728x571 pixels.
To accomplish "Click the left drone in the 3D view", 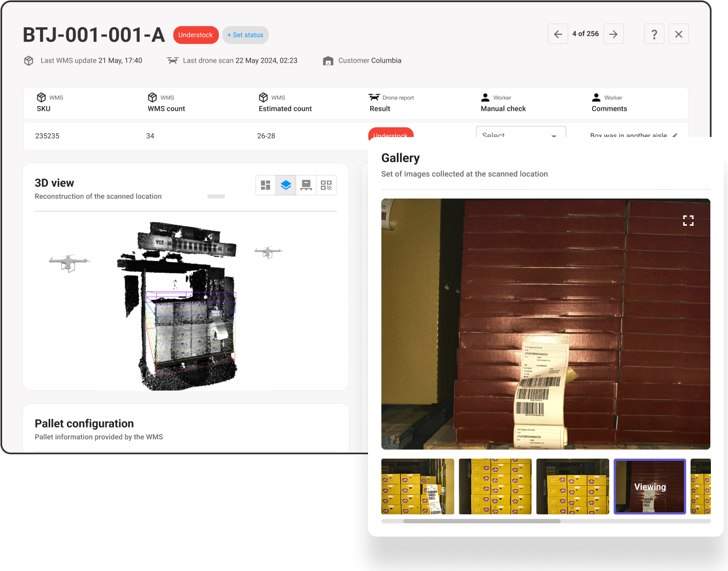I will point(69,262).
